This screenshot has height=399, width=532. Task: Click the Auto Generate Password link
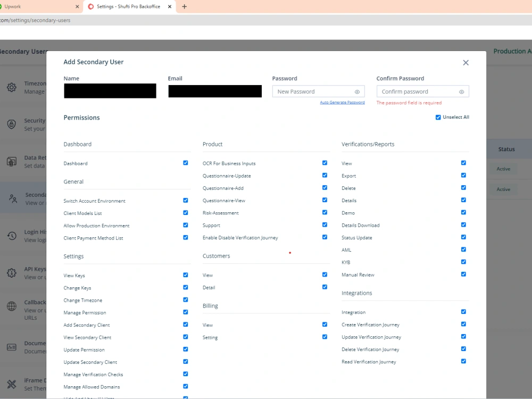tap(342, 102)
